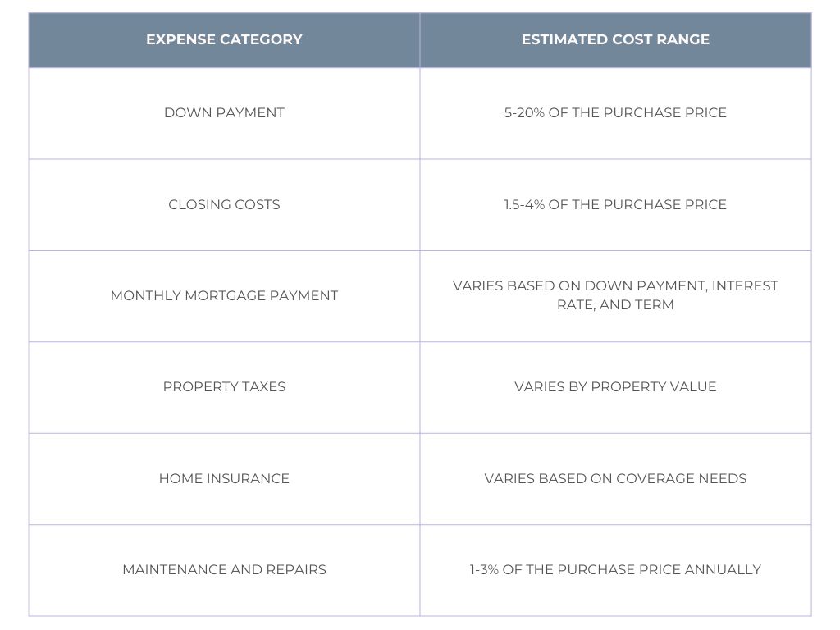Select the Maintenance and Repairs cell
Viewport: 840px width, 630px height.
click(x=224, y=570)
